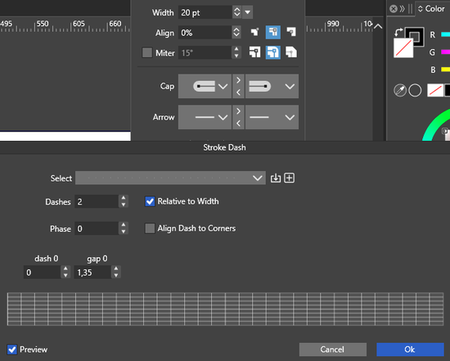Open the dash pattern Select dropdown

coord(170,178)
